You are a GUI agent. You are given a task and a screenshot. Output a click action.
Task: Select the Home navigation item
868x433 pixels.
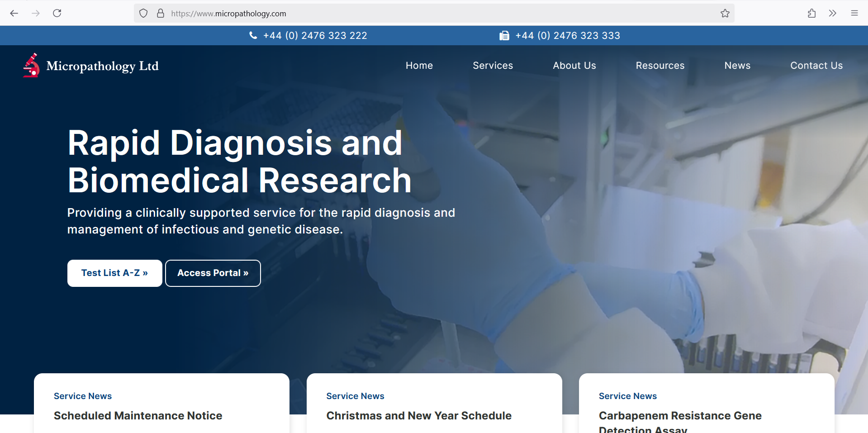[419, 65]
